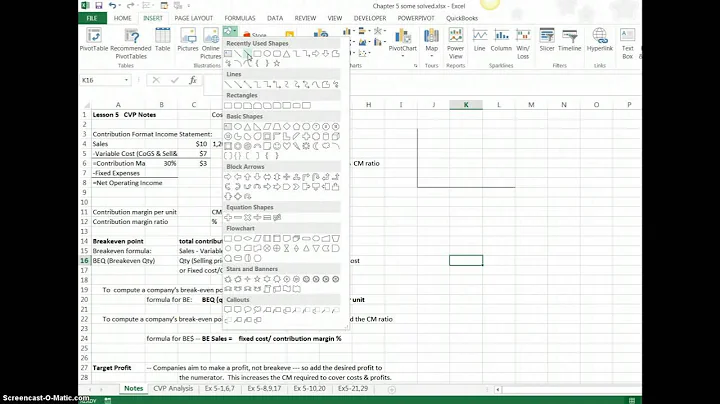Choose the Multiply equation shape

click(248, 218)
